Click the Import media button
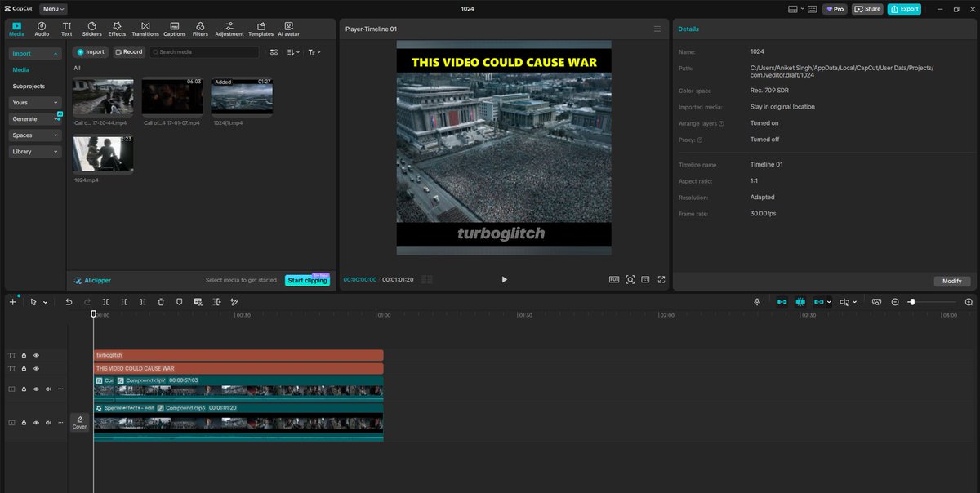 pyautogui.click(x=91, y=51)
